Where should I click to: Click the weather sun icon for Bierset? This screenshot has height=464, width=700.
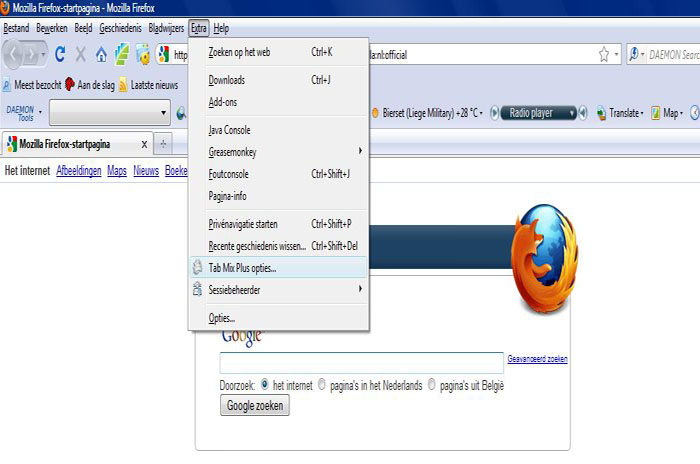(375, 113)
